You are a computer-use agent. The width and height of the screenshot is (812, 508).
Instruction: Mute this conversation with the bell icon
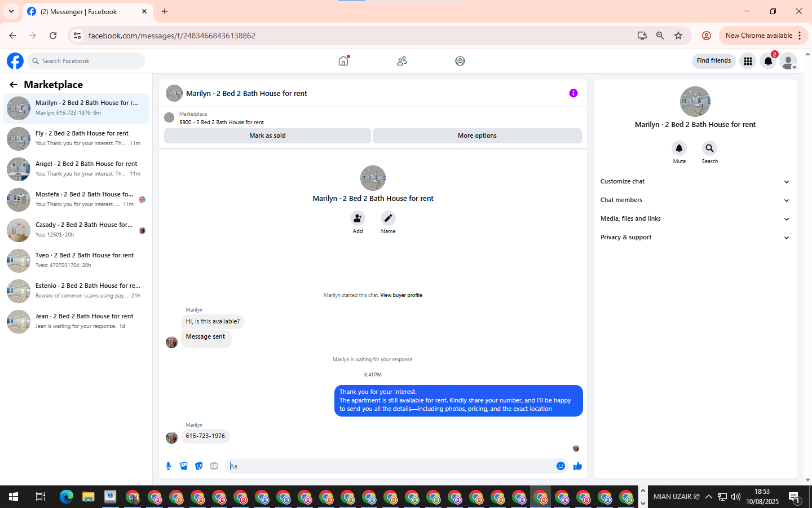click(679, 148)
